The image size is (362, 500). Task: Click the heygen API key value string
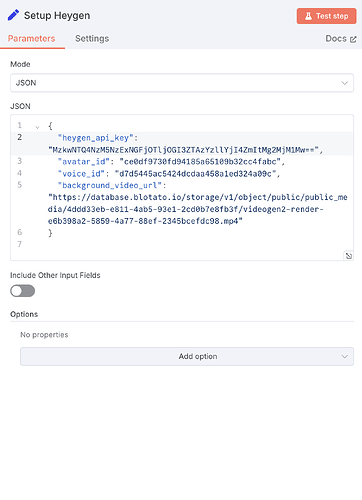point(183,150)
